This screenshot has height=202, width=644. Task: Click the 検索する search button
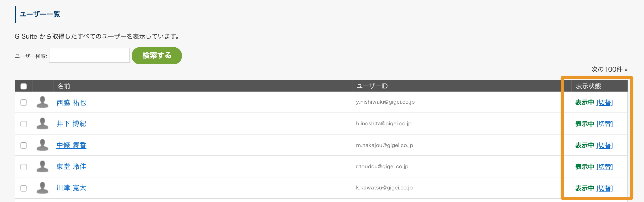(157, 55)
